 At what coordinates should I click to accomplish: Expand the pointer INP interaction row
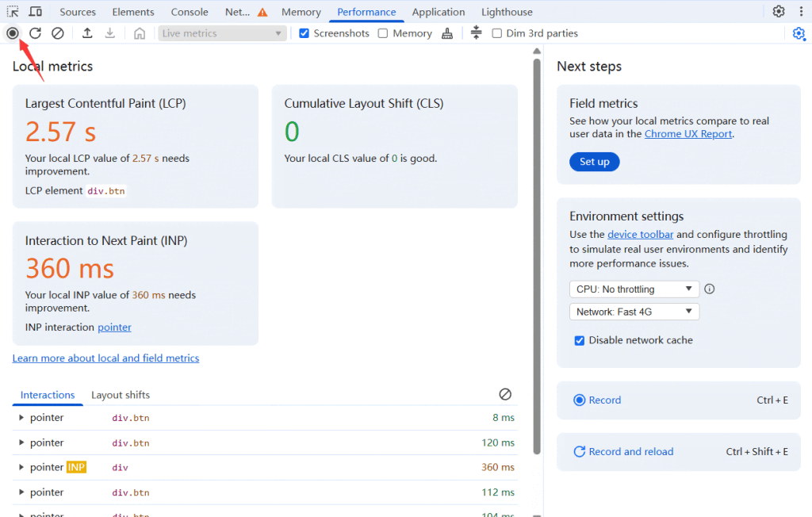pos(21,467)
